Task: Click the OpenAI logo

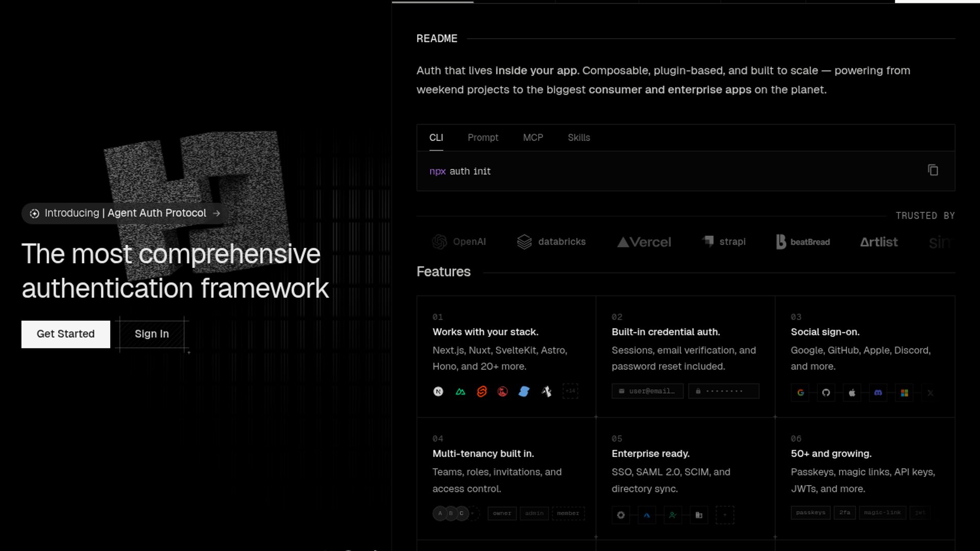Action: point(459,242)
